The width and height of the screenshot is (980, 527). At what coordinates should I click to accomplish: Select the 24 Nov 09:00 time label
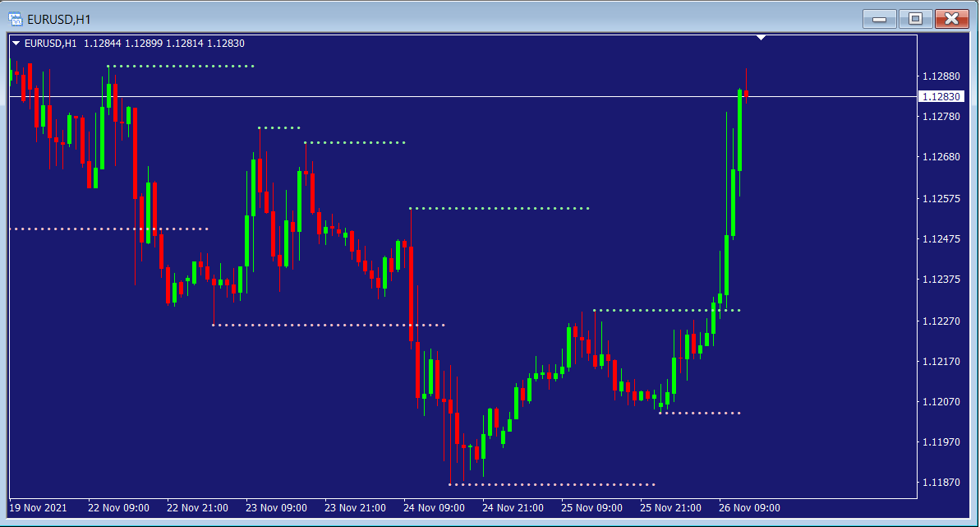pos(434,507)
